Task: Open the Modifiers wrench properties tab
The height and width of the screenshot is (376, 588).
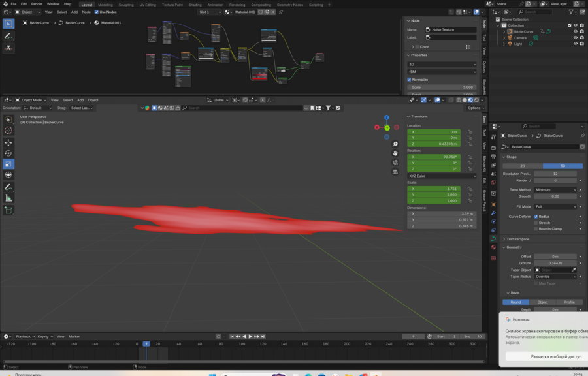Action: pyautogui.click(x=493, y=213)
